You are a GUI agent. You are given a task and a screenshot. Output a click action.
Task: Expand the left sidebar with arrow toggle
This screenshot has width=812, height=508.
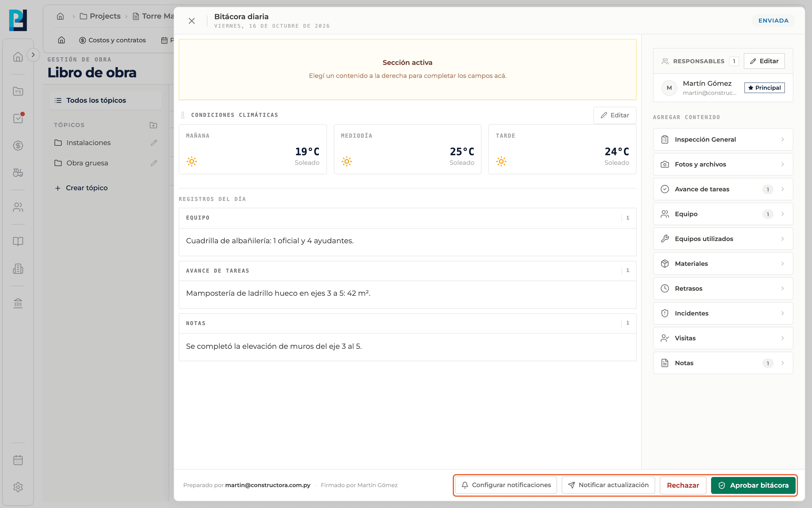tap(33, 55)
